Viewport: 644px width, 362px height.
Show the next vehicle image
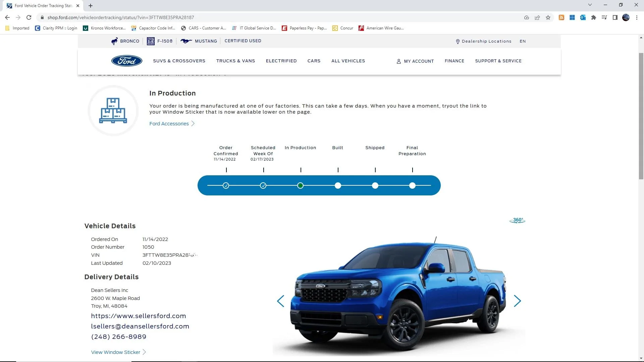tap(517, 301)
